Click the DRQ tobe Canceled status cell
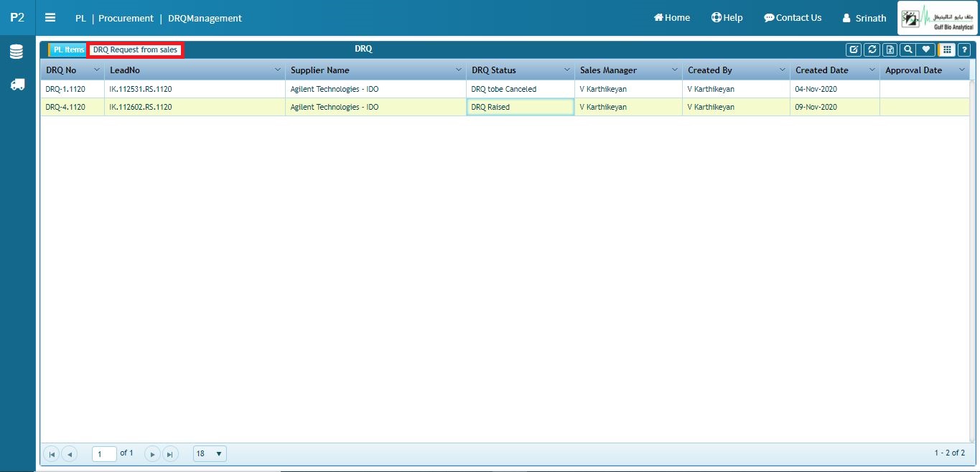This screenshot has width=980, height=472. click(521, 89)
